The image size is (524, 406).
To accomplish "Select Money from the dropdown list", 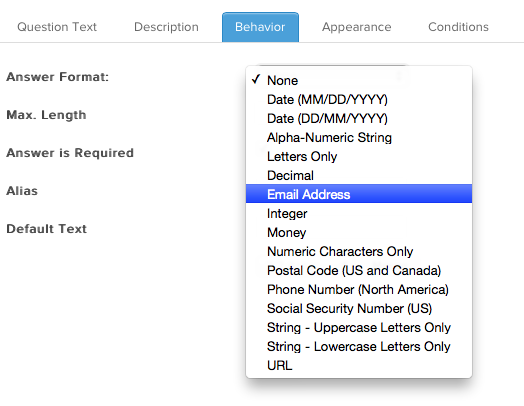I will point(359,233).
